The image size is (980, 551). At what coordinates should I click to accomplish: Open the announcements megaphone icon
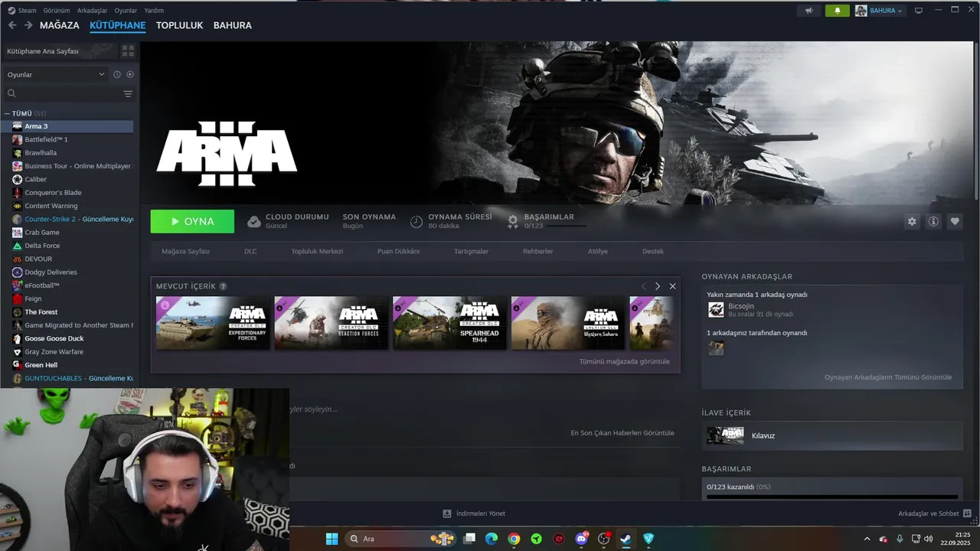tap(808, 11)
